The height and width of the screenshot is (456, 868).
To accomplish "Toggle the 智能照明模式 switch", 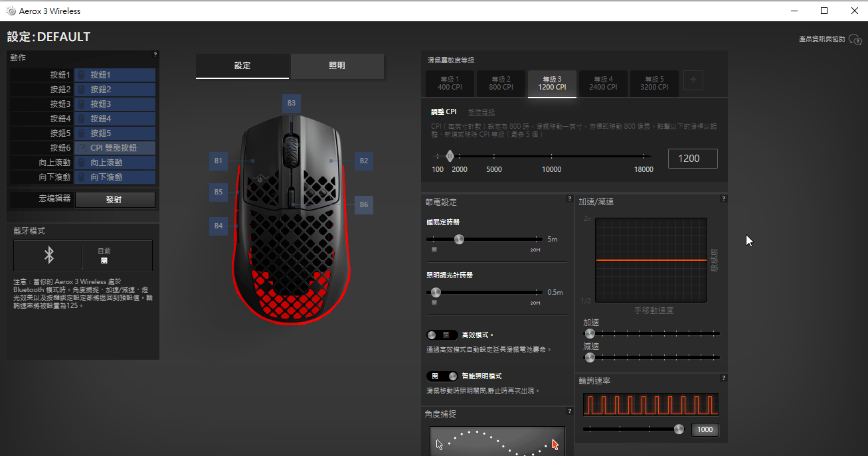I will (442, 376).
